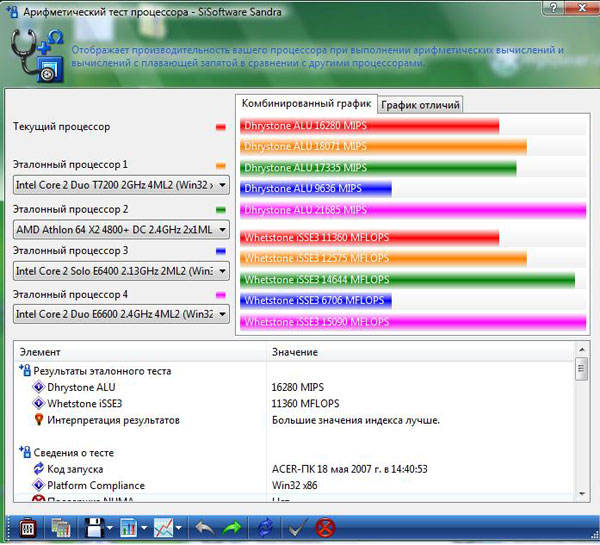Click the blue refresh arrows icon
This screenshot has height=545, width=600.
(265, 529)
